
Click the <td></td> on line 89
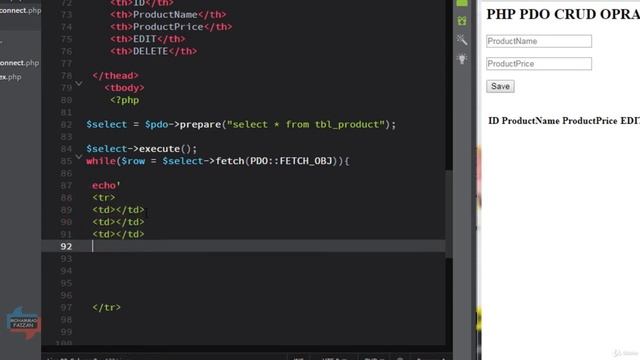coord(118,210)
